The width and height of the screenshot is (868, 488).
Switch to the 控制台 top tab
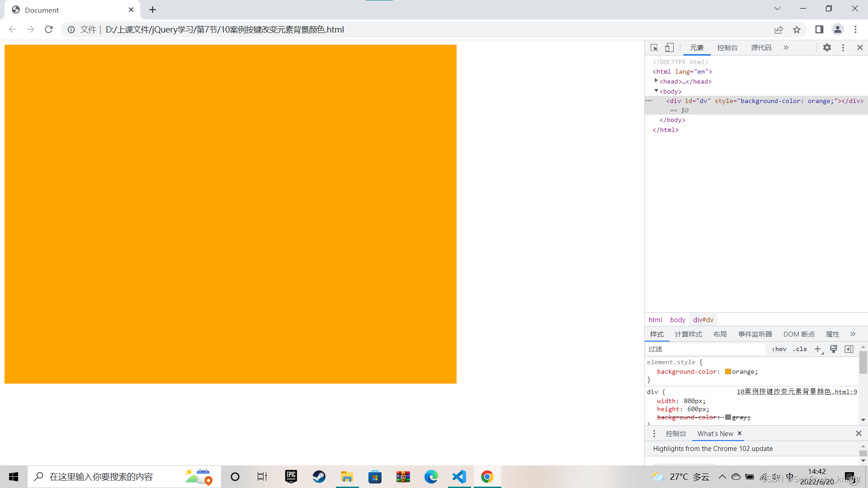pyautogui.click(x=727, y=47)
